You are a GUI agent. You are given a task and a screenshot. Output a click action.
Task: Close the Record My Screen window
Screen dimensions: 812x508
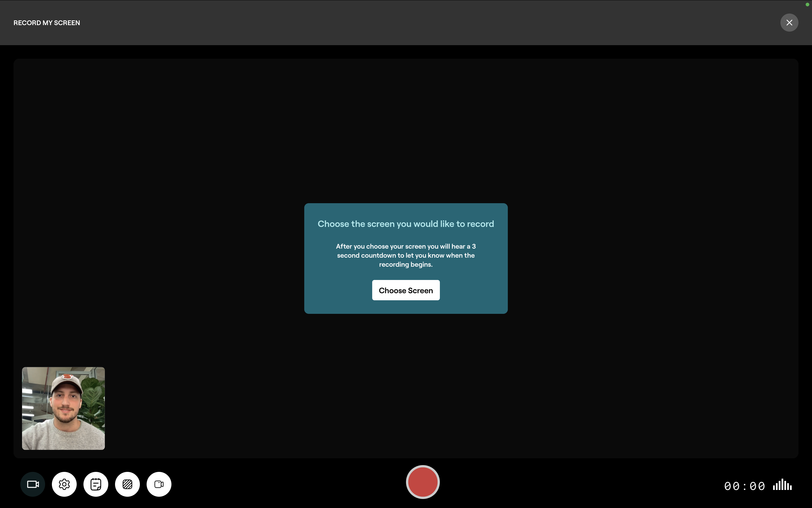pos(789,23)
